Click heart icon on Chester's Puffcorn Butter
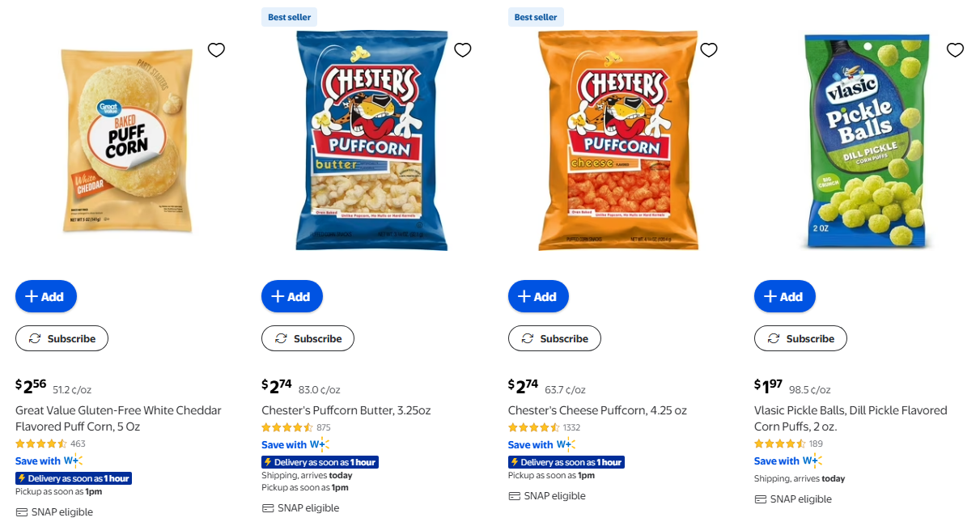The width and height of the screenshot is (980, 522). 463,50
